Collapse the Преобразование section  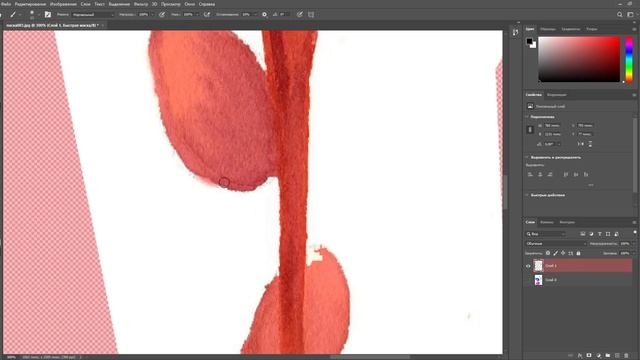[x=527, y=117]
